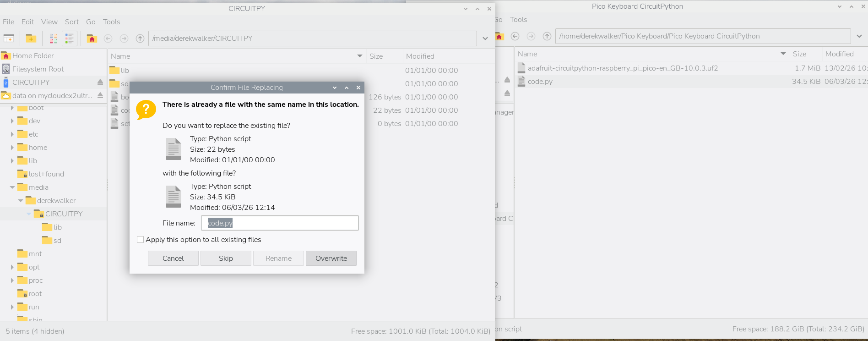
Task: Go to home folder in CIRCUITPY window
Action: tap(92, 38)
